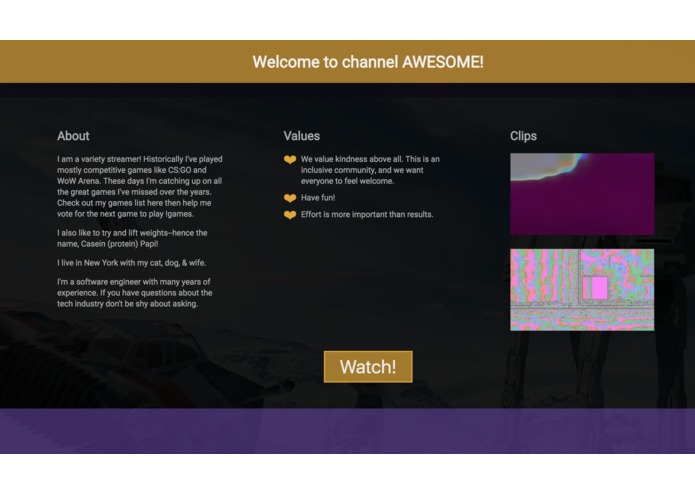Click the About heading
This screenshot has width=695, height=494.
point(73,136)
